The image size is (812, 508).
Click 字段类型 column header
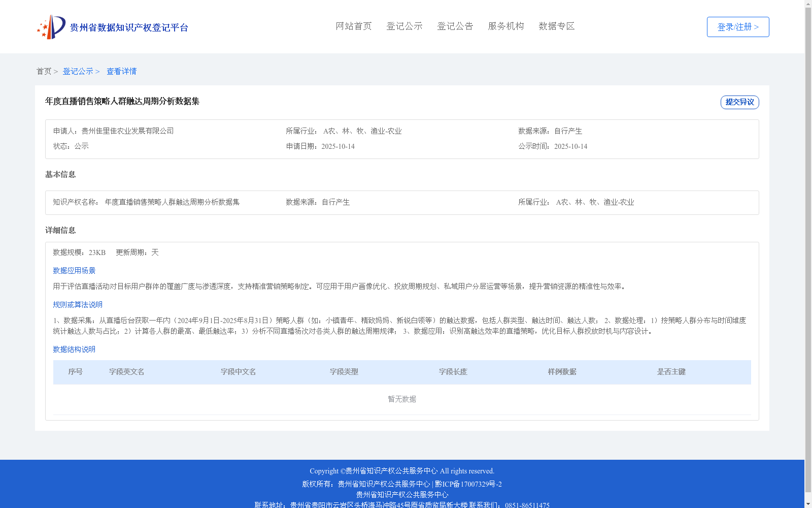point(344,372)
